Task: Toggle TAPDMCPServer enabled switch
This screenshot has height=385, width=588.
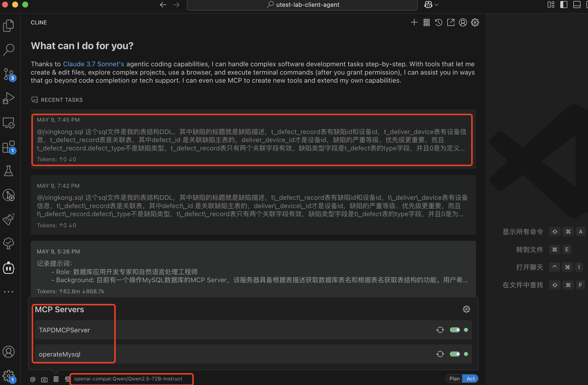Action: pos(455,330)
